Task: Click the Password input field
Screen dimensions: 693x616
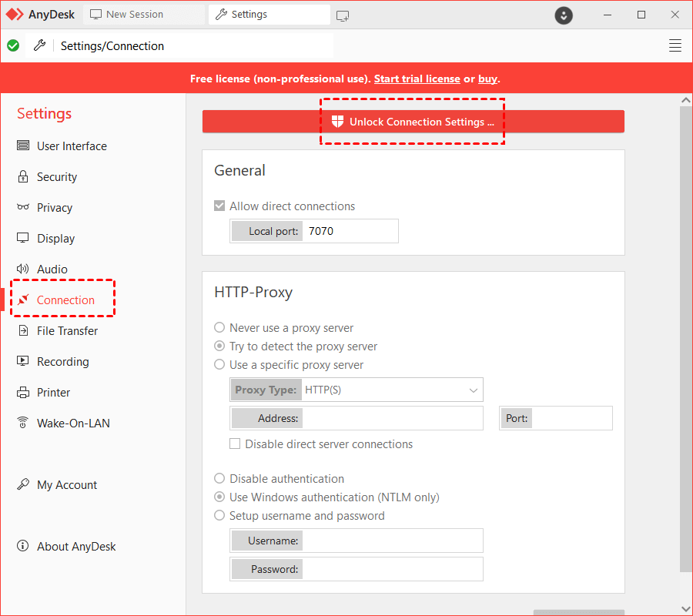Action: 357,569
